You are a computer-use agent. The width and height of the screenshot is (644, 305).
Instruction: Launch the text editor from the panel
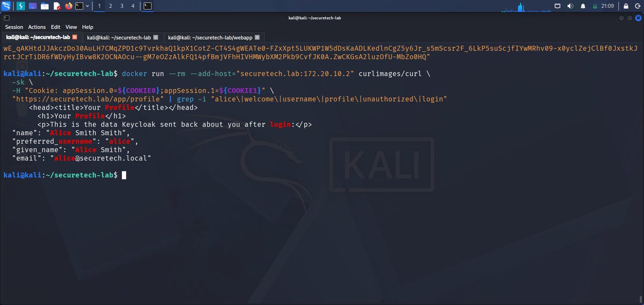[56, 6]
